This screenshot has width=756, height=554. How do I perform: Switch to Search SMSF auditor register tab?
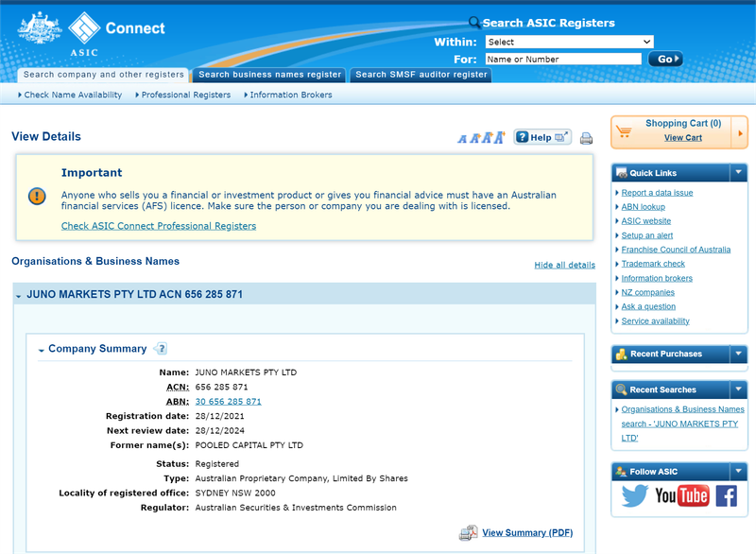point(421,75)
